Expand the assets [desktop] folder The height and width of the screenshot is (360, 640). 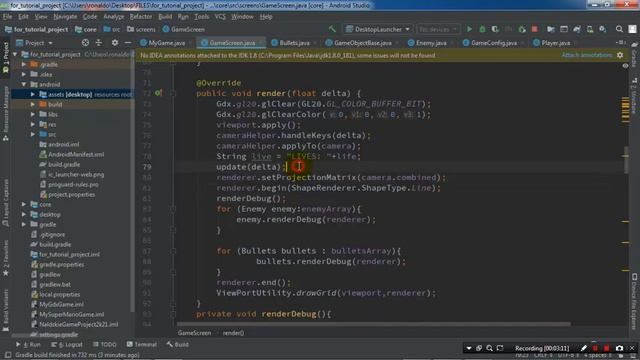pos(33,94)
